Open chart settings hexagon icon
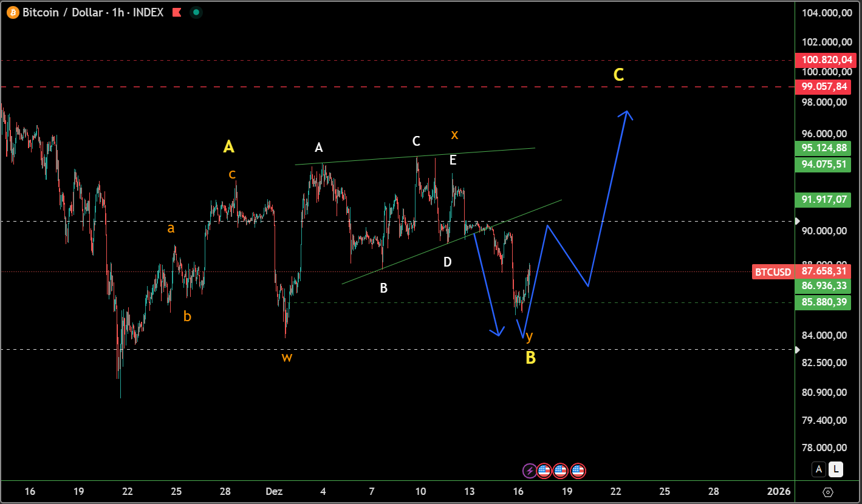 pos(827,491)
